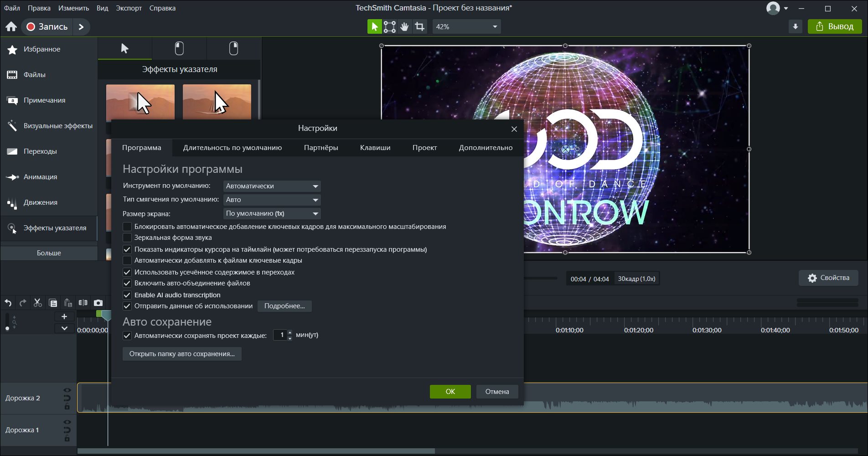Click the green Вывод export button
868x456 pixels.
pos(835,26)
